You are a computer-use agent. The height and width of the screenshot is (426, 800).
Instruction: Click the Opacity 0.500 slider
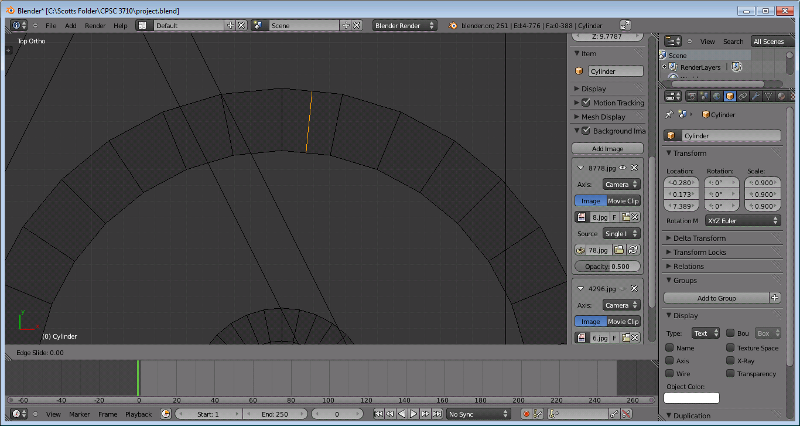coord(607,266)
